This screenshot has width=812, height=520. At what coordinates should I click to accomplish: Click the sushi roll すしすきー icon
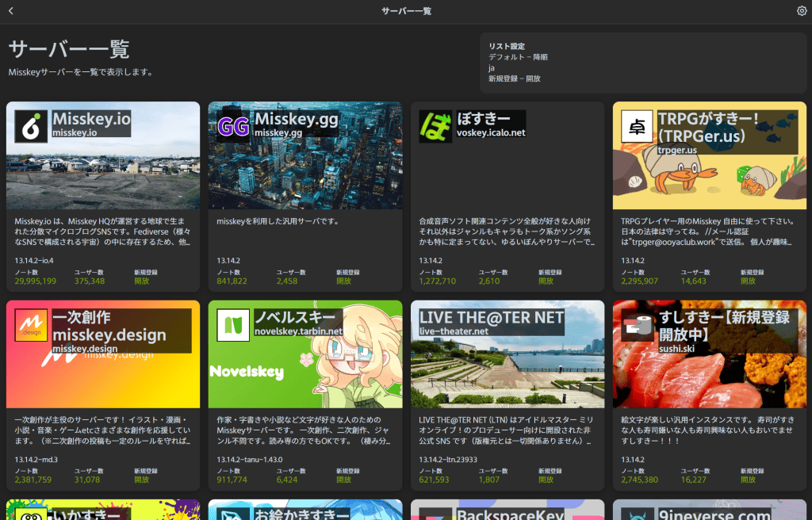point(637,325)
